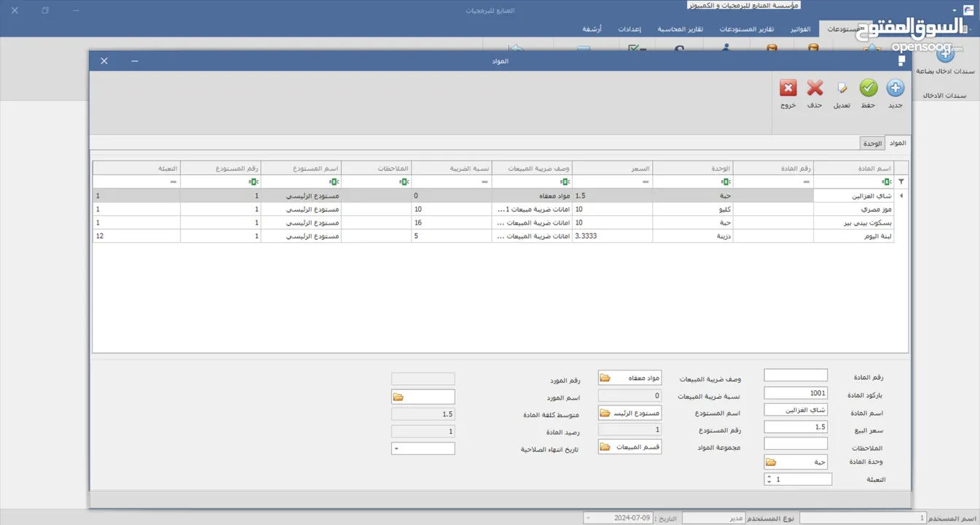The height and width of the screenshot is (525, 980).
Task: Open the إعدادات ribbon tab
Action: (x=630, y=29)
